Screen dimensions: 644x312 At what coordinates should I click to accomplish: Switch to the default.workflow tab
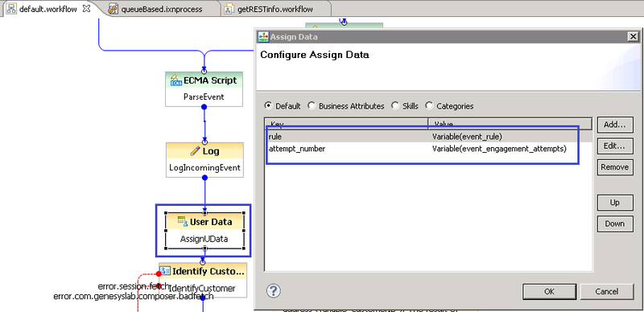pyautogui.click(x=48, y=9)
